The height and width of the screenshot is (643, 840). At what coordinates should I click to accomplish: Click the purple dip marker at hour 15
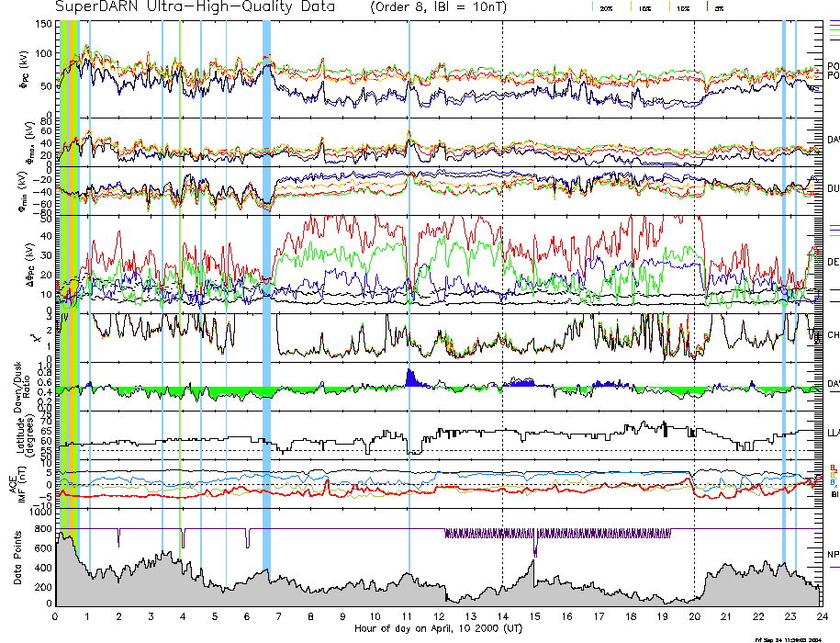pos(534,549)
